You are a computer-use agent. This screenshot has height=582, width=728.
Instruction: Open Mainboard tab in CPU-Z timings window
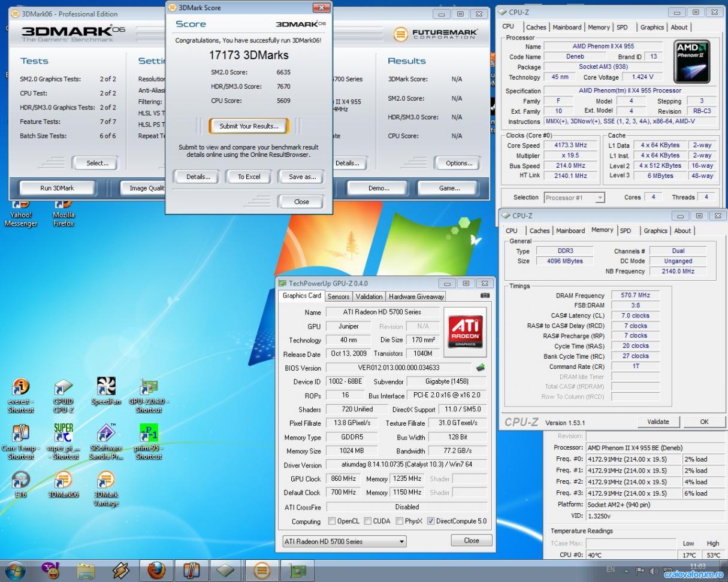pyautogui.click(x=570, y=231)
